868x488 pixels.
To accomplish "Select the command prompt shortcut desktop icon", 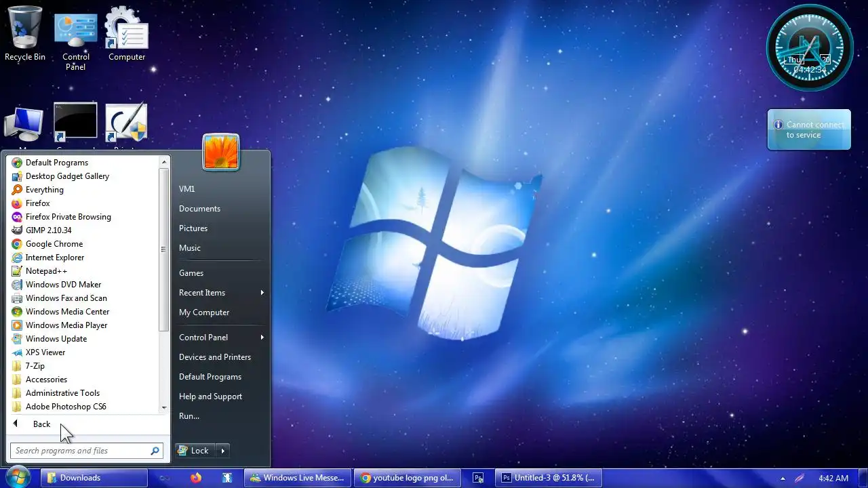I will 75,123.
